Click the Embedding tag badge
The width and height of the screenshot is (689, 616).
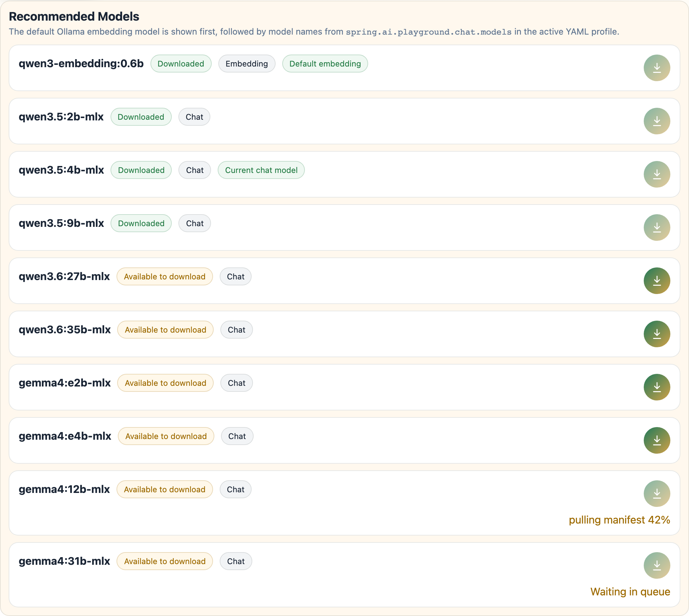click(x=247, y=64)
